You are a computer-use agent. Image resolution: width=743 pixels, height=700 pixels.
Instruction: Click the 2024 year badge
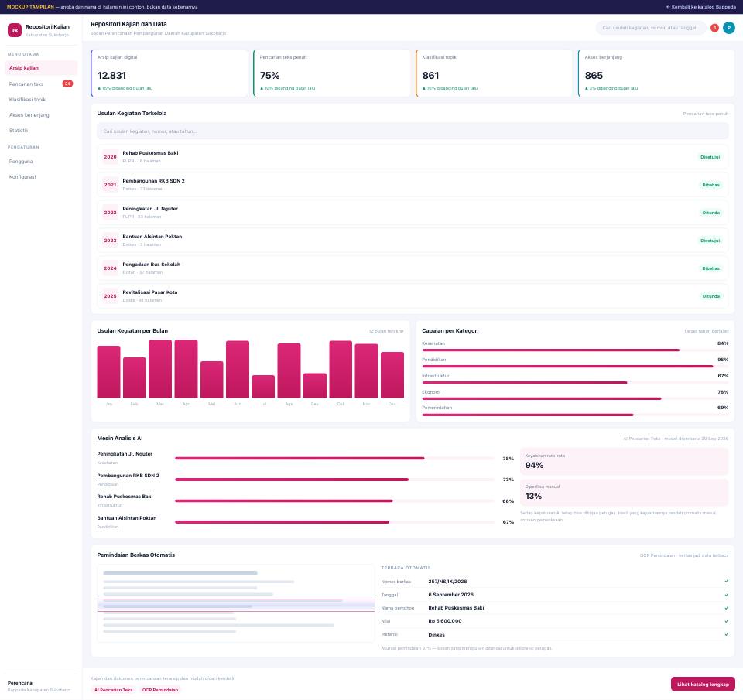111,268
